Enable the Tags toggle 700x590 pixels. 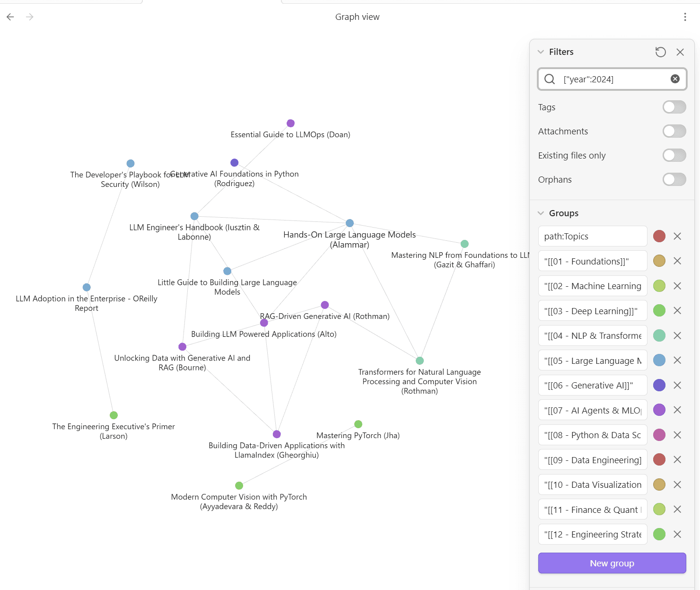point(674,107)
